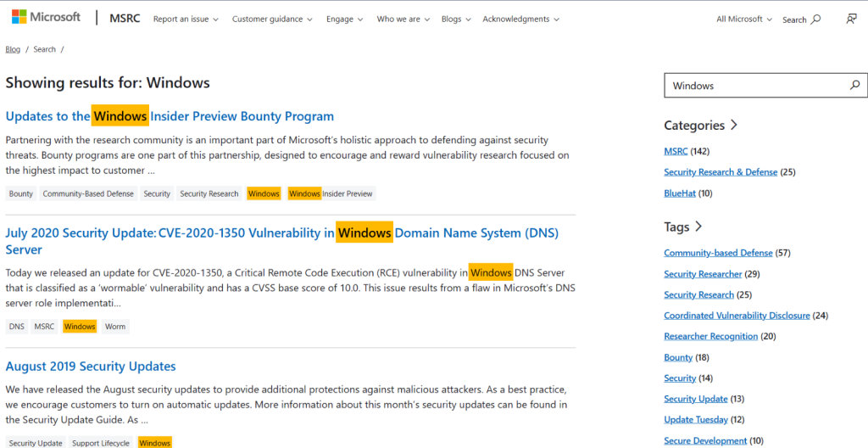
Task: Select the Community-Based Defense tag chip
Action: pos(88,193)
